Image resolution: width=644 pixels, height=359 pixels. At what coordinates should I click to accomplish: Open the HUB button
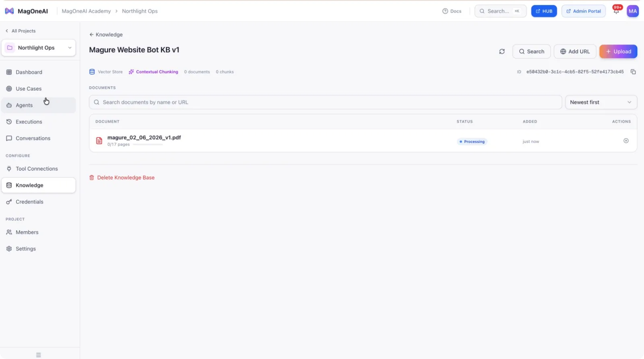point(544,11)
